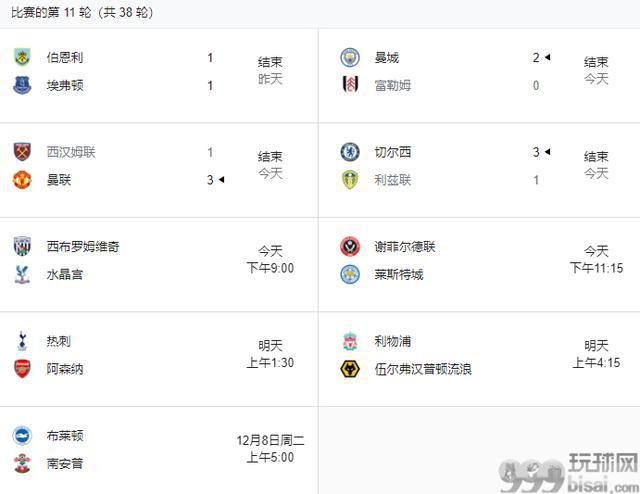This screenshot has width=640, height=494.
Task: Click the Liverpool club crest
Action: [350, 341]
